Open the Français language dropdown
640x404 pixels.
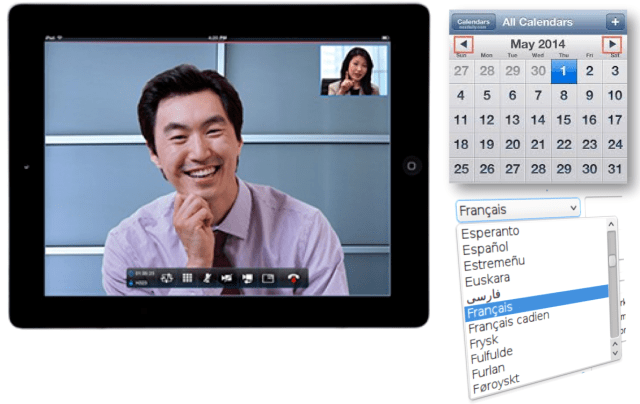point(518,209)
